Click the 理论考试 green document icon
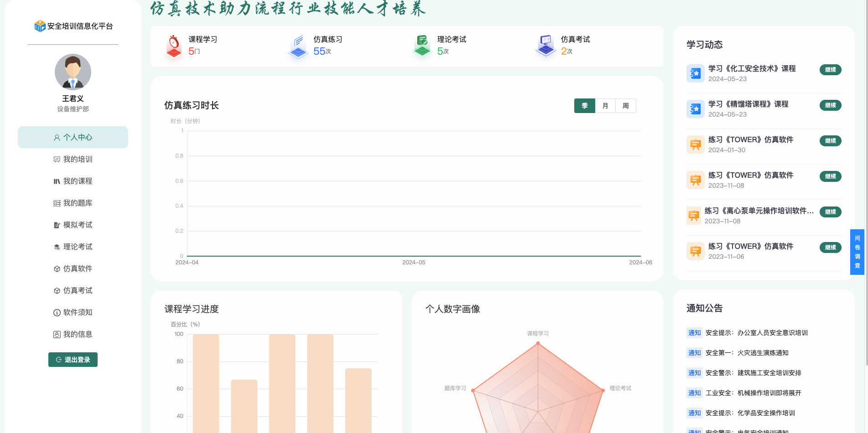Image resolution: width=868 pixels, height=433 pixels. 422,46
